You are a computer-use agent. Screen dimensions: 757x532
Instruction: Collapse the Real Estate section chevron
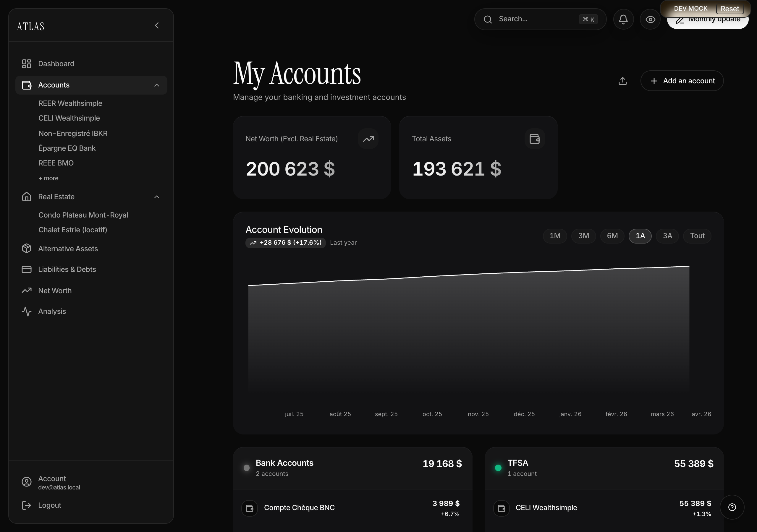click(157, 197)
